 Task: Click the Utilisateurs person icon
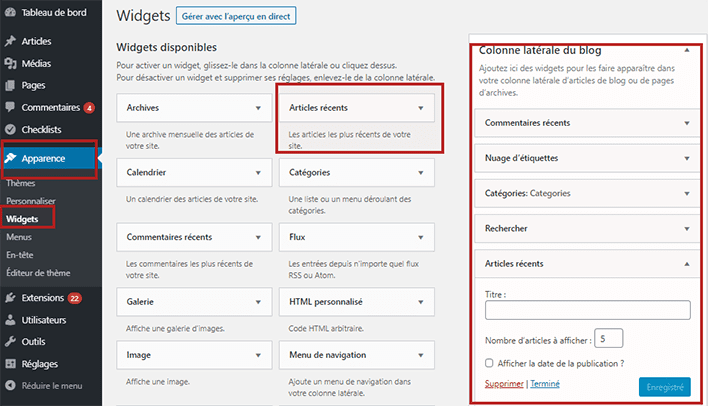pyautogui.click(x=10, y=320)
